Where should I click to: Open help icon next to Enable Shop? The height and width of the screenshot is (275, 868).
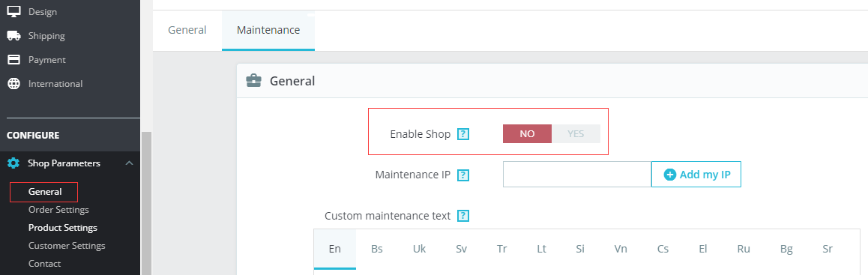(x=463, y=134)
